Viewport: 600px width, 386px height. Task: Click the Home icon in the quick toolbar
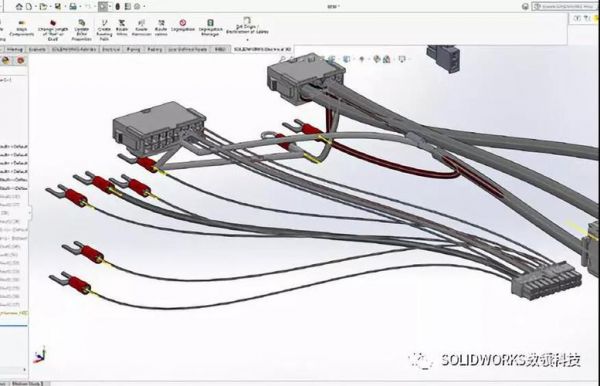pos(19,6)
